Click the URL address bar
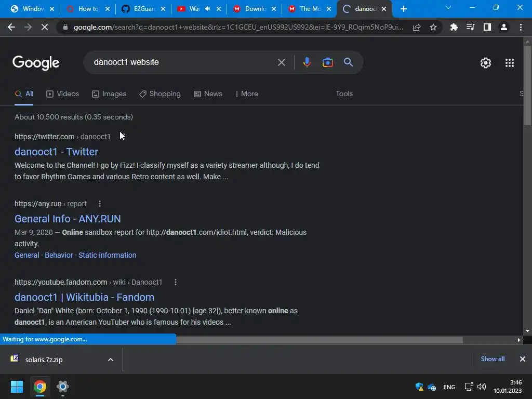This screenshot has width=532, height=399. point(238,27)
